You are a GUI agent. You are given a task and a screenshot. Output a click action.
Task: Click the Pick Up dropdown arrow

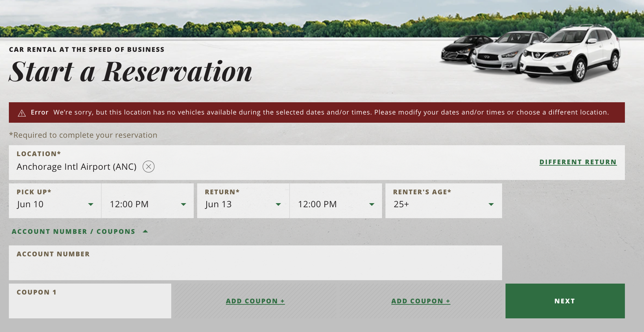click(90, 205)
